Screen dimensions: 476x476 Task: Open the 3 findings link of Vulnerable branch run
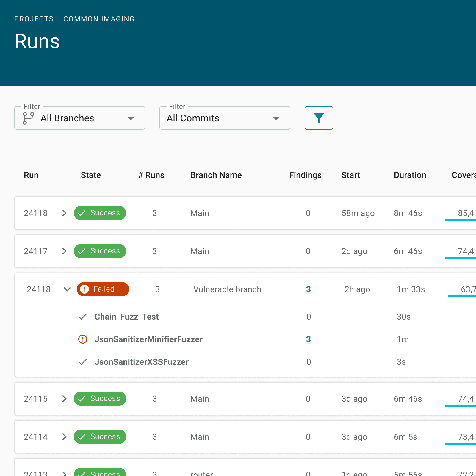click(309, 289)
